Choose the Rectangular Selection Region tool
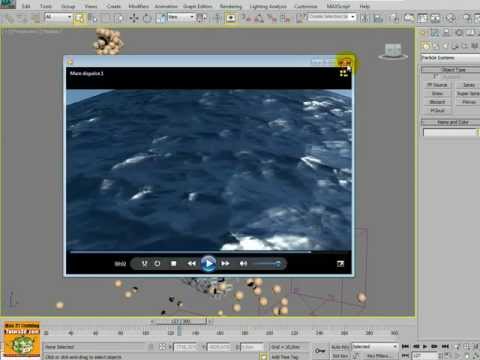The image size is (480, 360). point(106,18)
